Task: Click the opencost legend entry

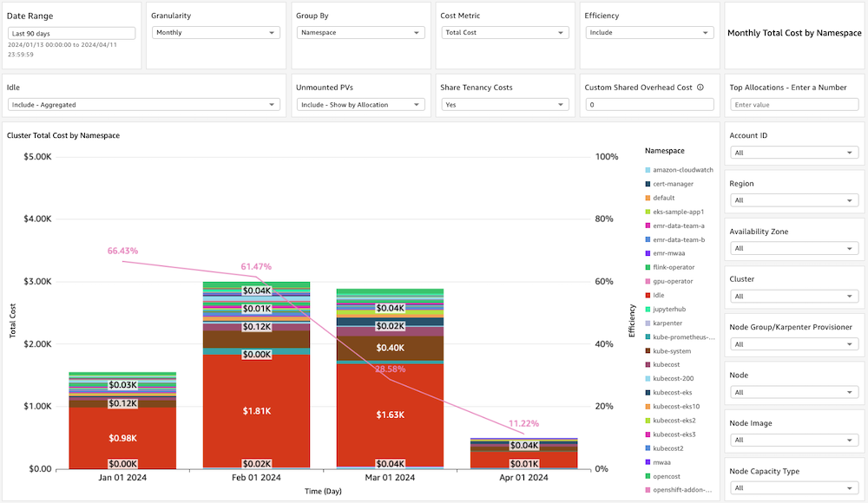Action: (x=662, y=476)
